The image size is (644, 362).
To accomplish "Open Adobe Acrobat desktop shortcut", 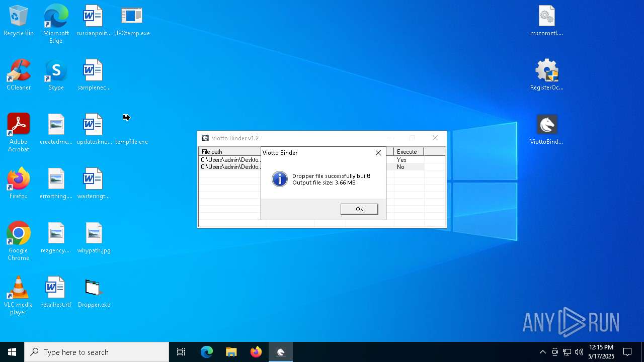I will pos(19,133).
